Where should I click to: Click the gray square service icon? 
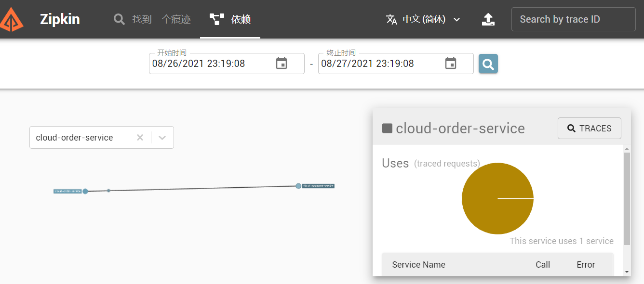click(x=387, y=128)
